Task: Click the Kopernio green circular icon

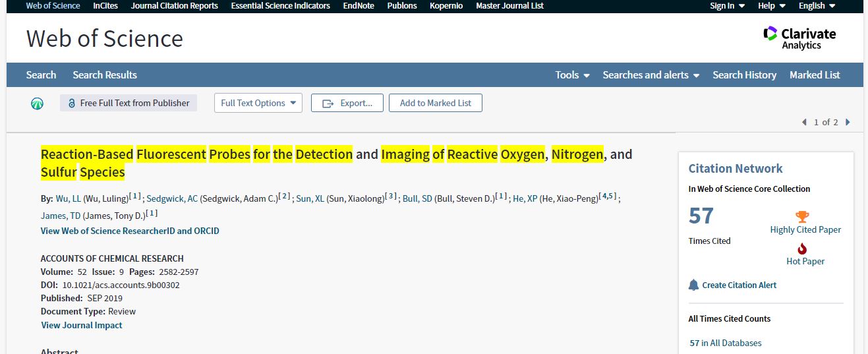Action: [37, 103]
